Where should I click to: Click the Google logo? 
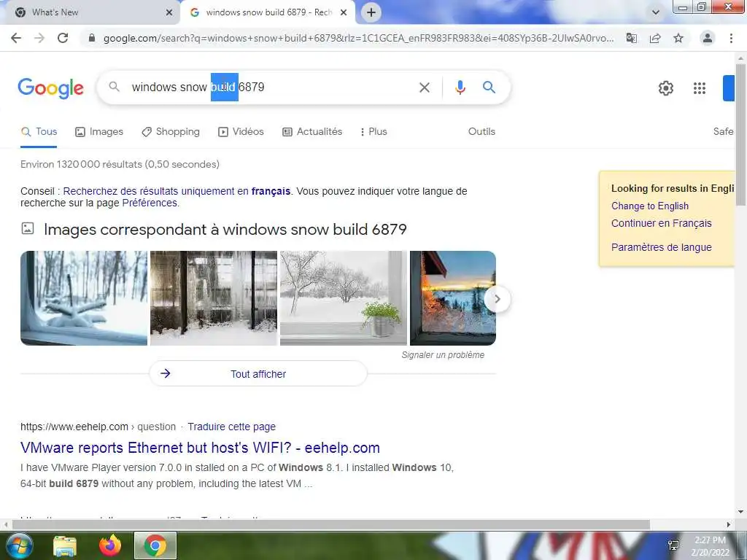tap(51, 88)
